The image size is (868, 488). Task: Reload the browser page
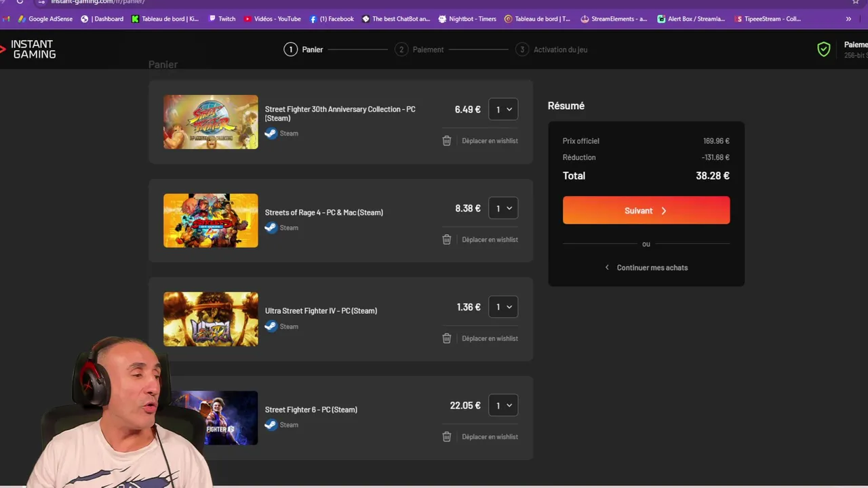[x=20, y=2]
